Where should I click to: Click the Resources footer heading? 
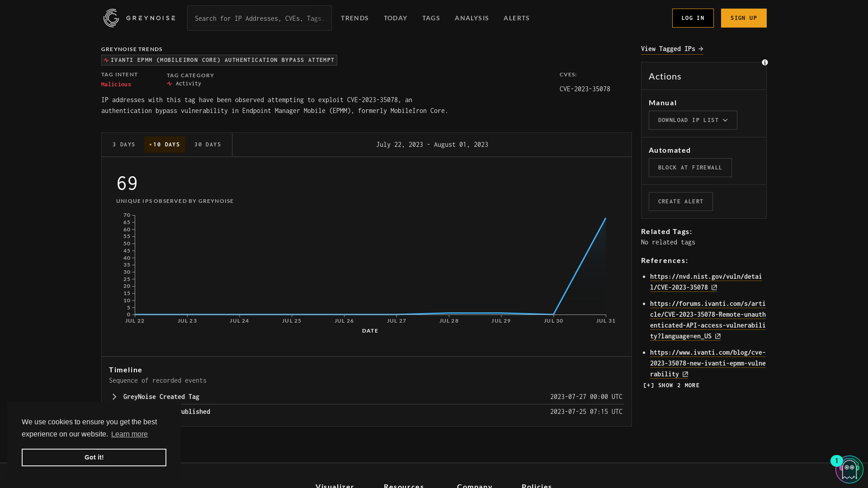(x=404, y=486)
